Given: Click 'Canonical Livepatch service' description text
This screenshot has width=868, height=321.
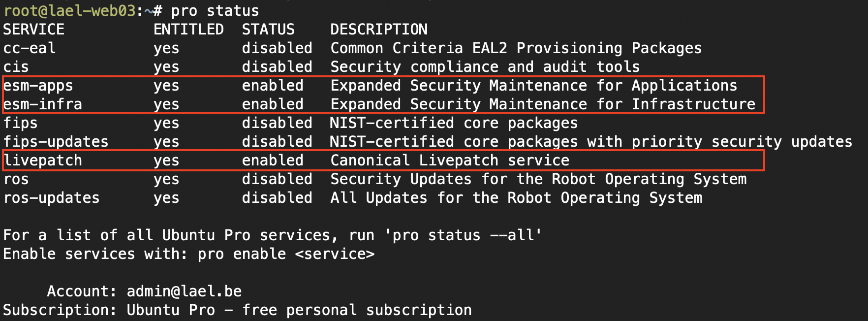Looking at the screenshot, I should point(450,160).
